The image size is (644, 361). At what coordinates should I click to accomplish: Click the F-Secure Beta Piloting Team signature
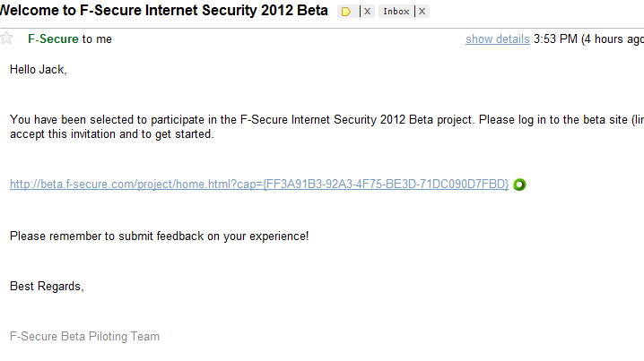tap(84, 337)
